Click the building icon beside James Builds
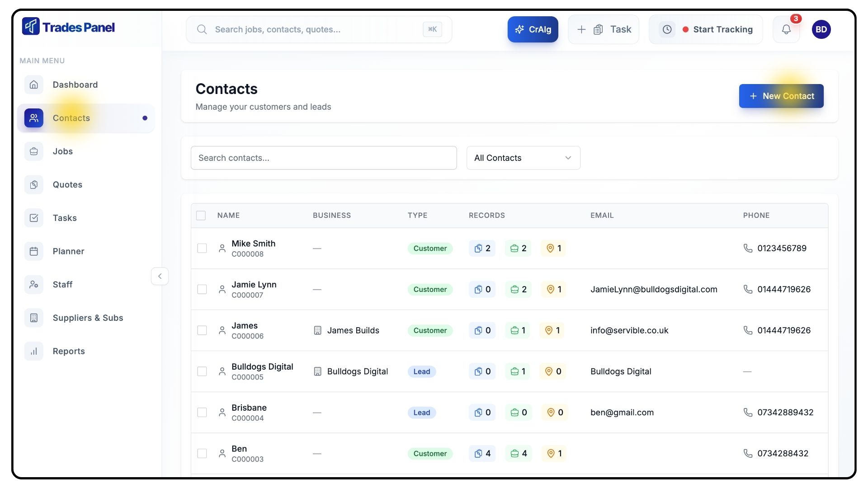 click(x=317, y=330)
